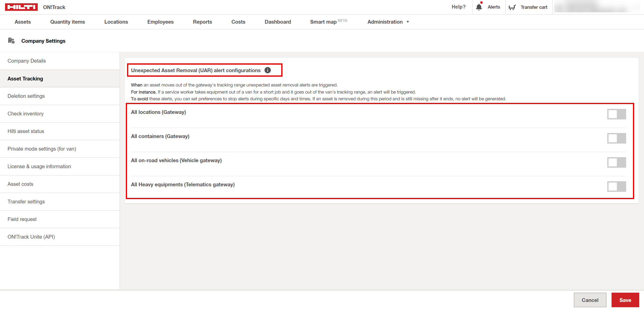Click the Hilti logo
The width and height of the screenshot is (644, 309).
(x=21, y=7)
